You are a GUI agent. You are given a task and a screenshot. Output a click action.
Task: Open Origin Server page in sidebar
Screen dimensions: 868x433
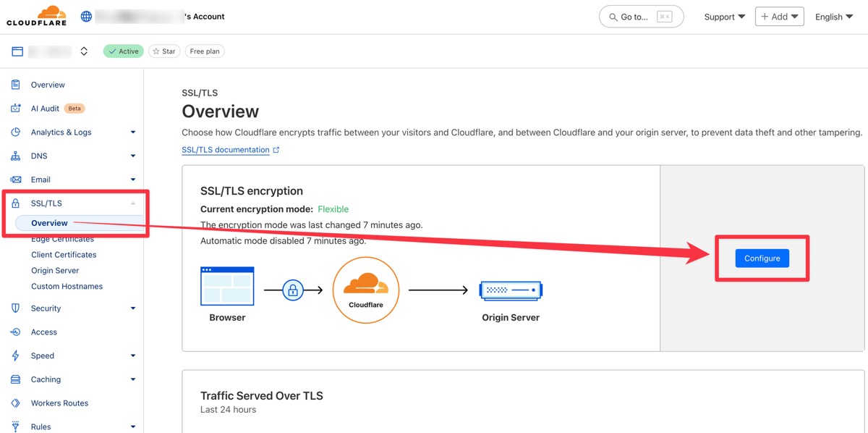click(x=55, y=271)
